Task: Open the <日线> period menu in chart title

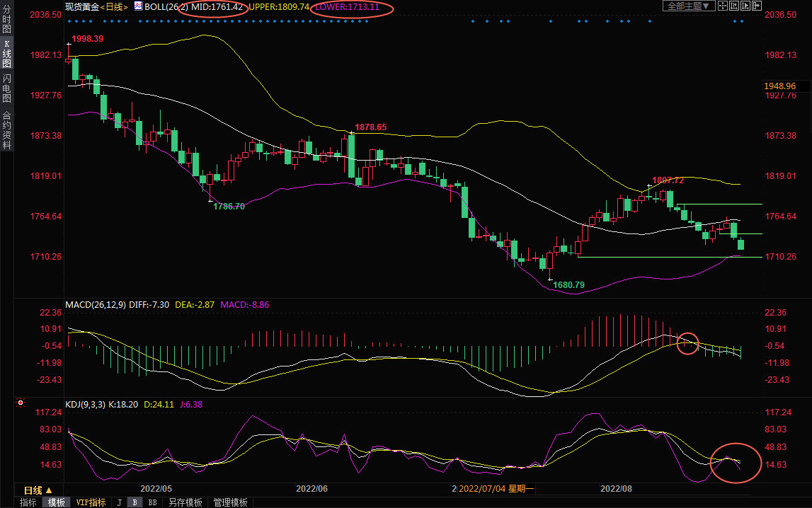Action: (x=114, y=6)
